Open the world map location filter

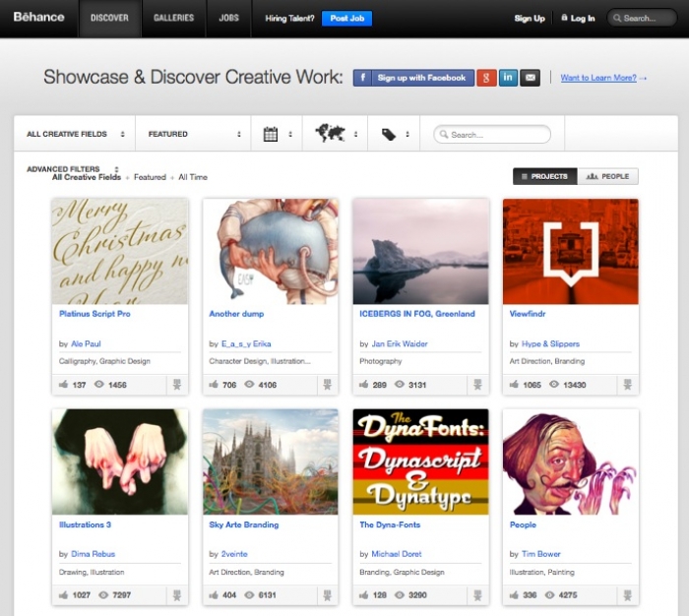330,133
